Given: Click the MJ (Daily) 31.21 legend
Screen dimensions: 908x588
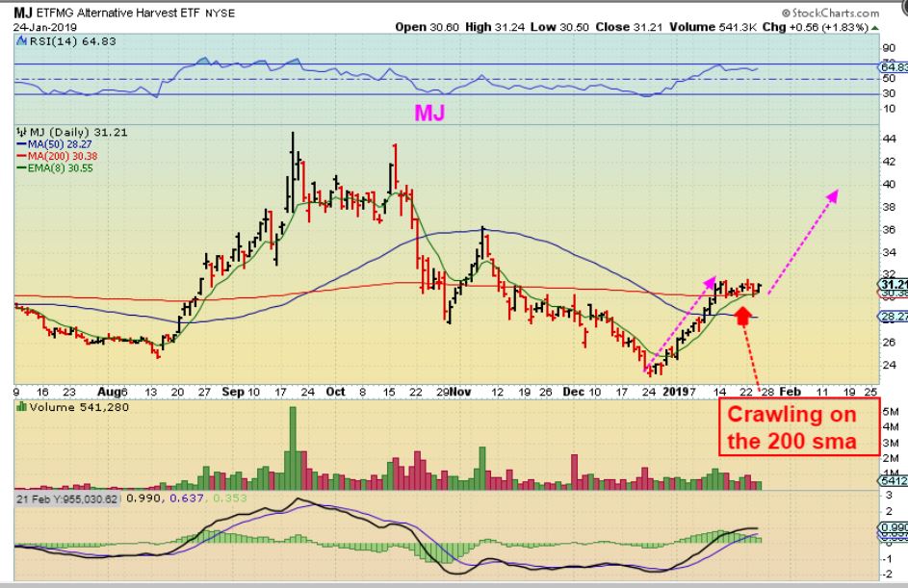Looking at the screenshot, I should pos(78,132).
